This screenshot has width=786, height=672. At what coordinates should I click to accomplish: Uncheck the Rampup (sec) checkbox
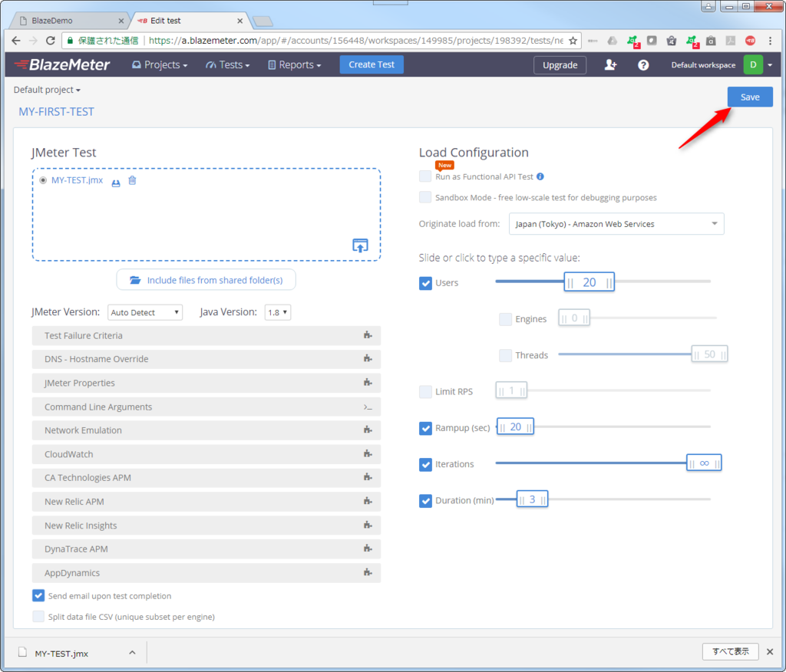coord(425,429)
